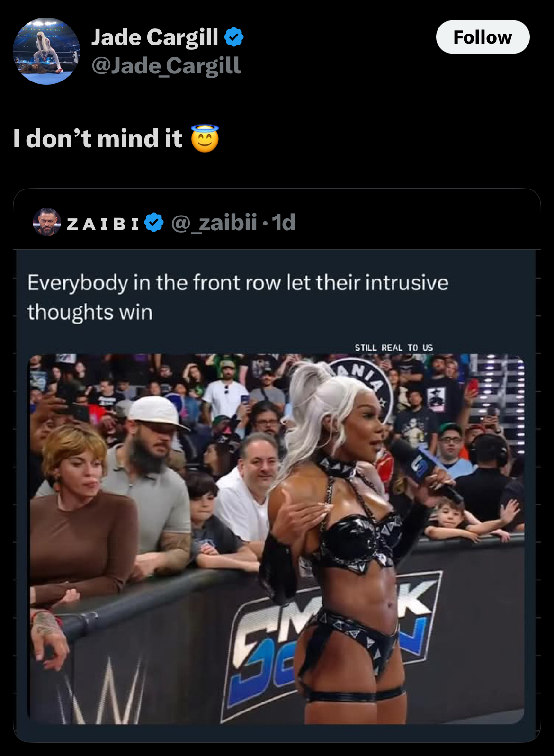Image resolution: width=554 pixels, height=756 pixels.
Task: Click the STILL REAL TO US watermark
Action: pos(394,348)
